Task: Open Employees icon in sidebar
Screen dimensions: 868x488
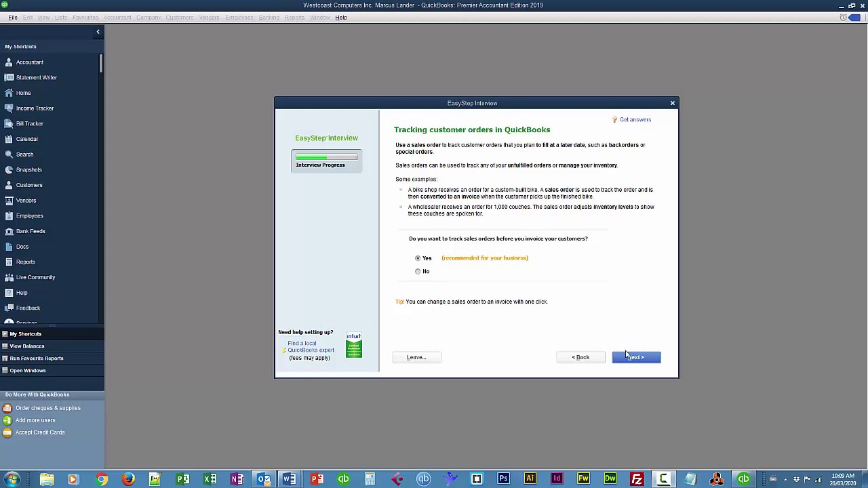Action: click(x=8, y=216)
